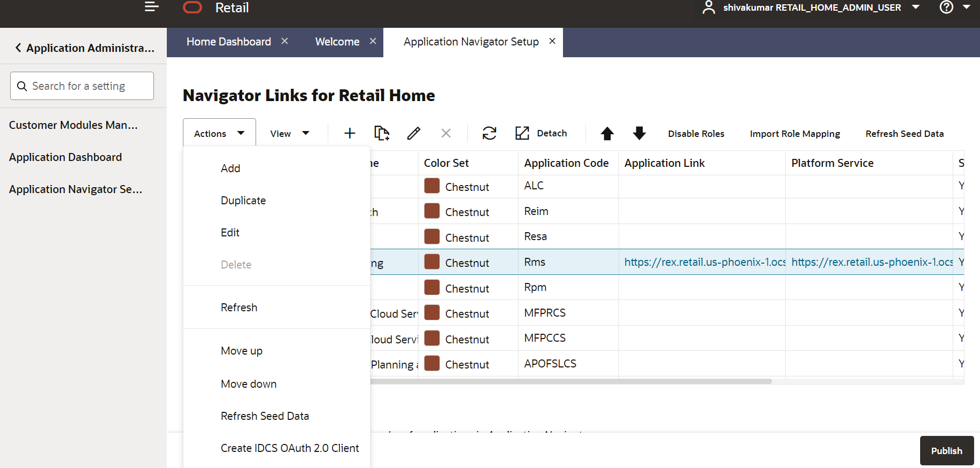Click the Chestnut swatch in ALC row
The width and height of the screenshot is (980, 468).
pyautogui.click(x=432, y=186)
